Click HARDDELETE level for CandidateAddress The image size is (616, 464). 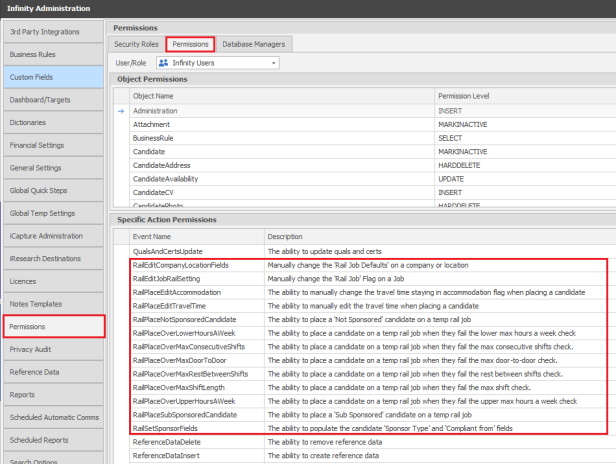[x=459, y=165]
